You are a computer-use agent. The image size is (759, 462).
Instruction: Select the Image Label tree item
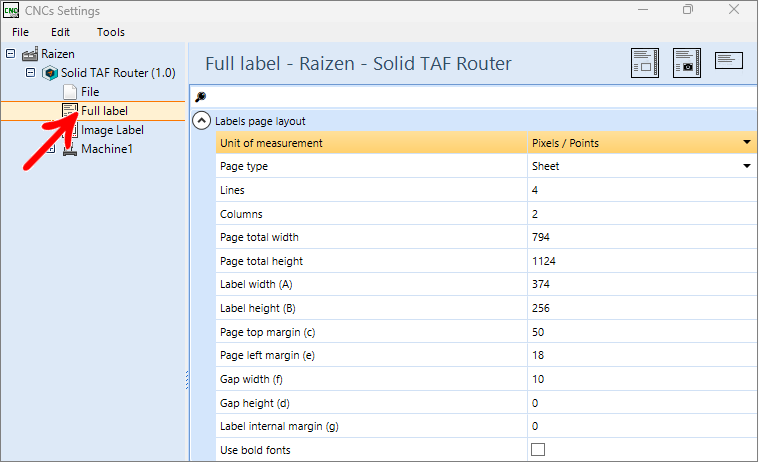pos(112,130)
